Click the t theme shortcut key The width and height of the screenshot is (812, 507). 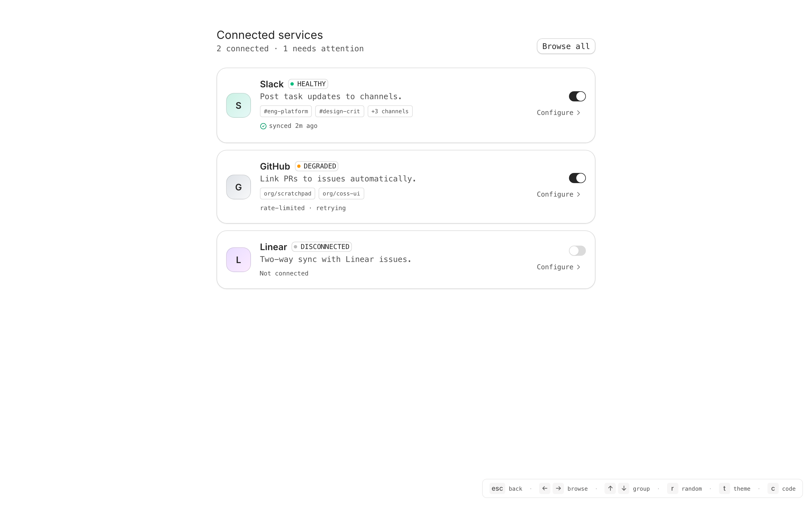724,489
